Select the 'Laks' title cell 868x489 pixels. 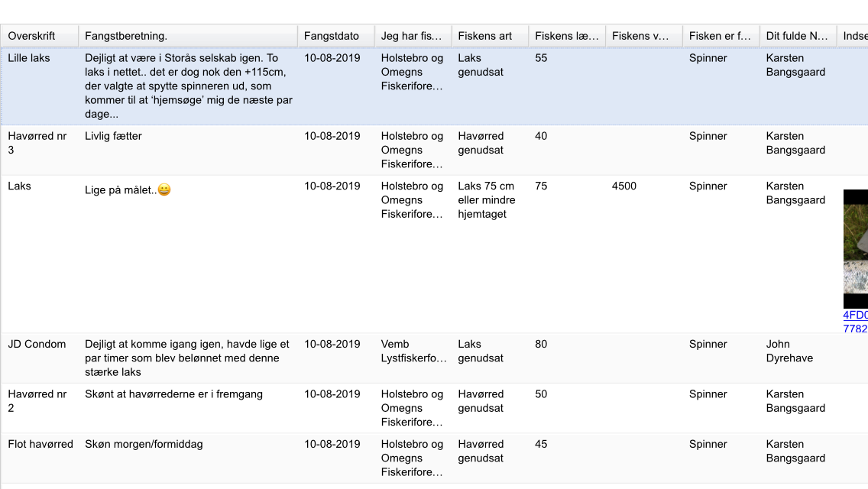[x=19, y=186]
